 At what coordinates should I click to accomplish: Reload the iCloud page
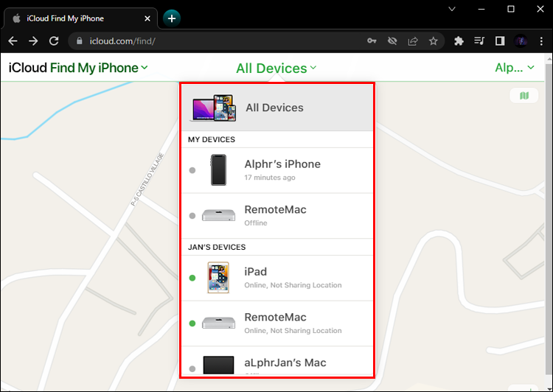pyautogui.click(x=54, y=41)
